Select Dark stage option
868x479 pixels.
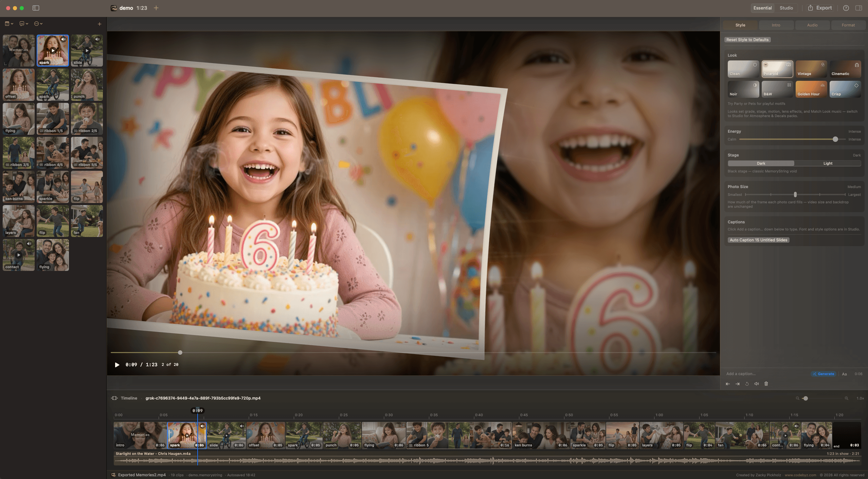point(761,164)
